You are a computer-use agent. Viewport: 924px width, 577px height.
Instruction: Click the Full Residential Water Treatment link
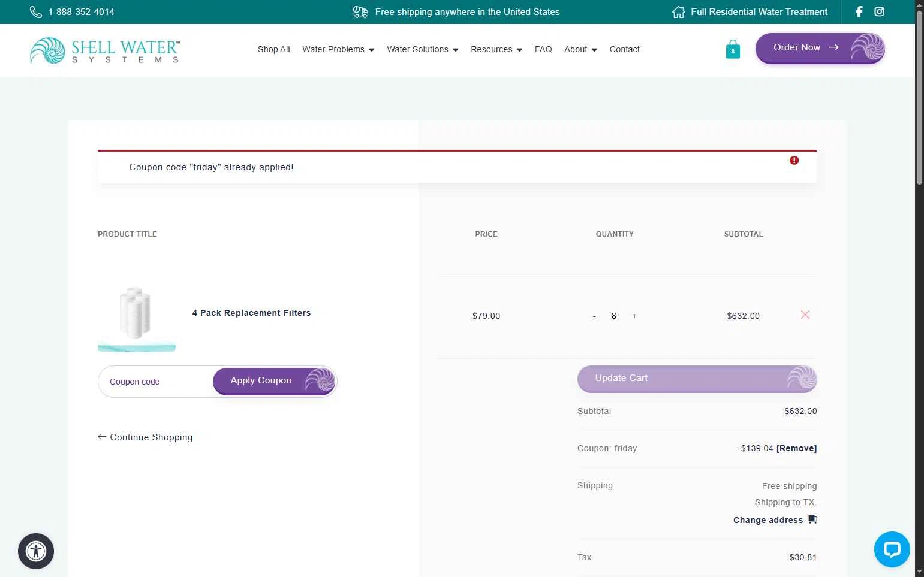pyautogui.click(x=759, y=12)
